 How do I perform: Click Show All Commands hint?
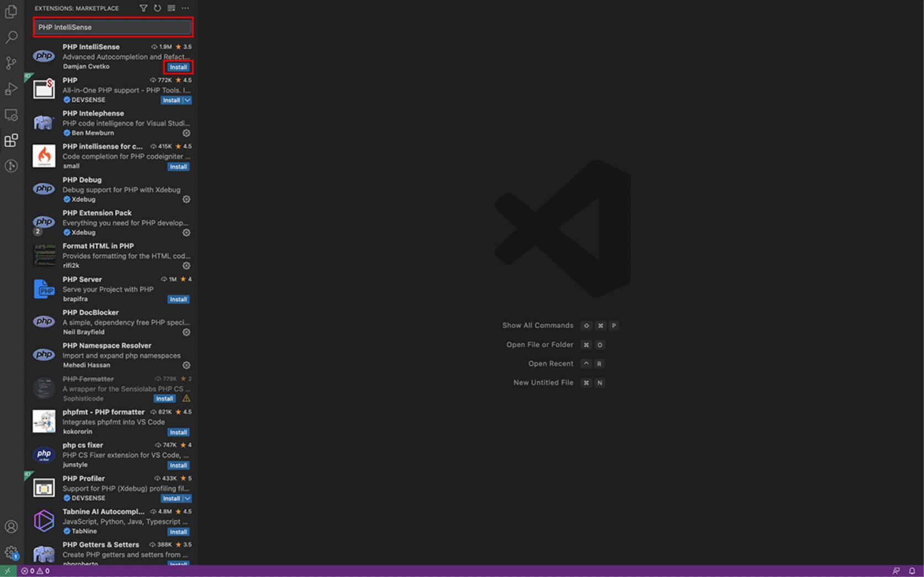[538, 325]
